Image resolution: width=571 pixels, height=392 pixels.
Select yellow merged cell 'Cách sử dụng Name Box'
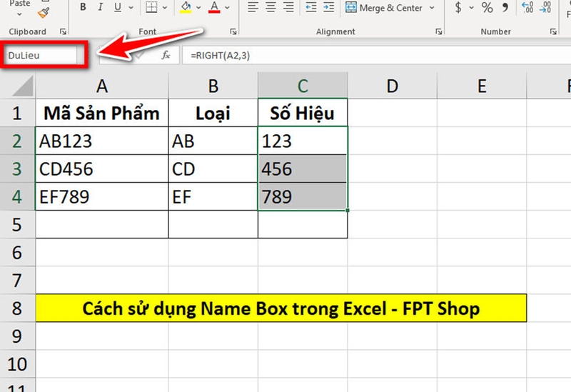(x=281, y=308)
